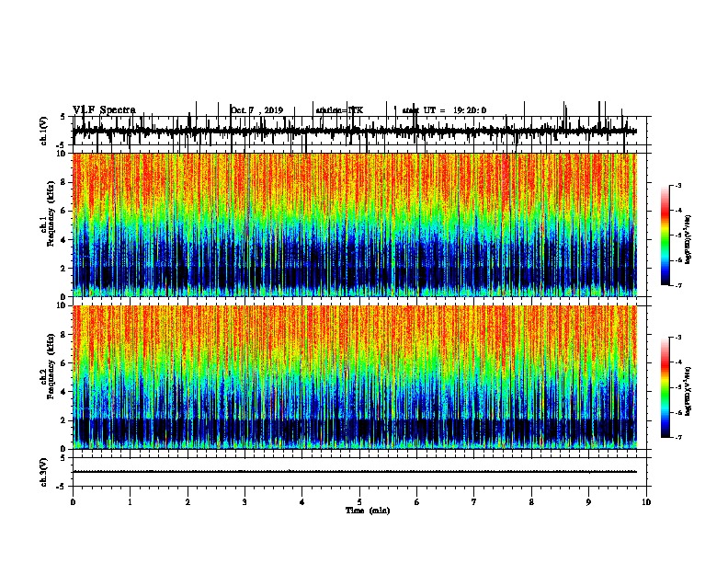728x563 pixels.
Task: Click the "Time (min)" axis title
Action: click(x=368, y=510)
